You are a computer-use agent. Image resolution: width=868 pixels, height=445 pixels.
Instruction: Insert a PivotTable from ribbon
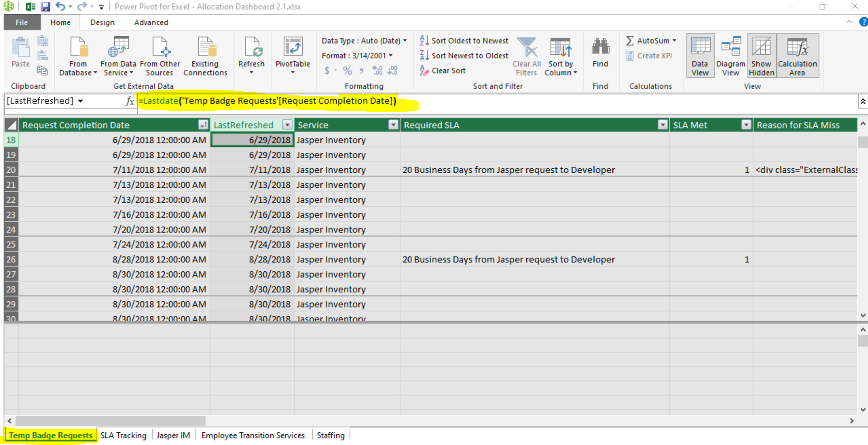pos(293,56)
